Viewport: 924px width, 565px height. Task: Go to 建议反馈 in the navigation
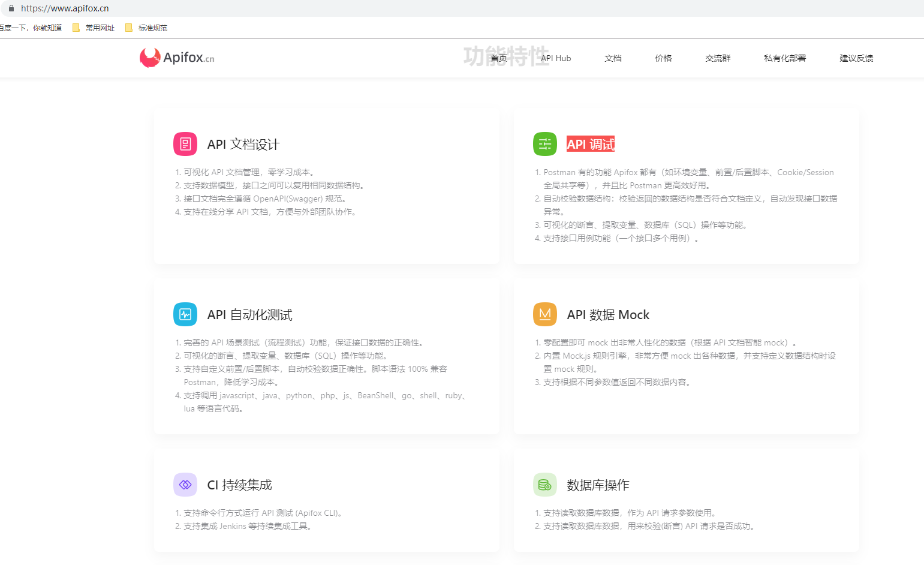[856, 58]
